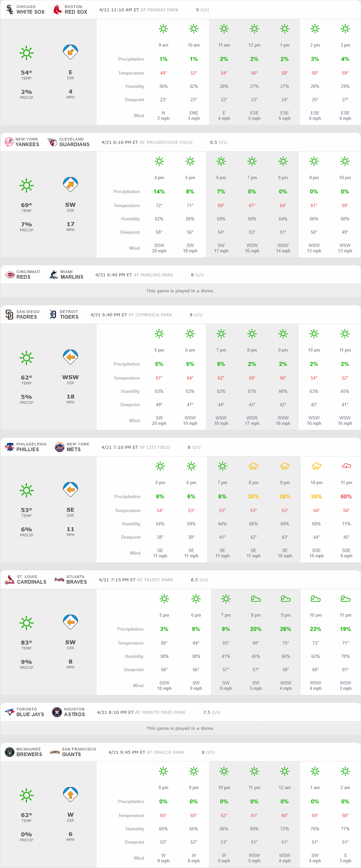Open the SAN FRANCISCO GIANTS team name
This screenshot has width=361, height=868.
[x=79, y=752]
